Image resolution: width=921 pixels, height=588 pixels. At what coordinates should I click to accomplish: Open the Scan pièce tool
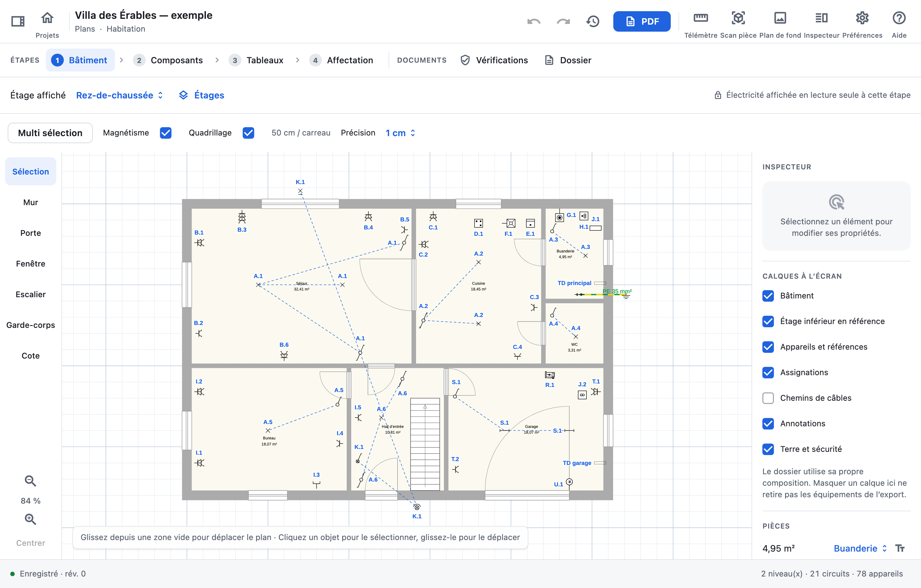[738, 18]
